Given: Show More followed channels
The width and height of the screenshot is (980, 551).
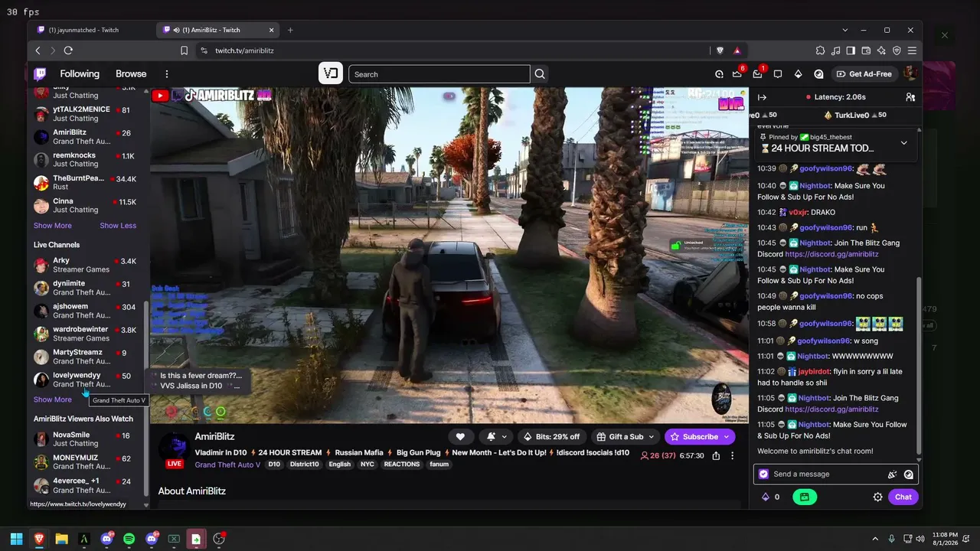Looking at the screenshot, I should [x=53, y=226].
